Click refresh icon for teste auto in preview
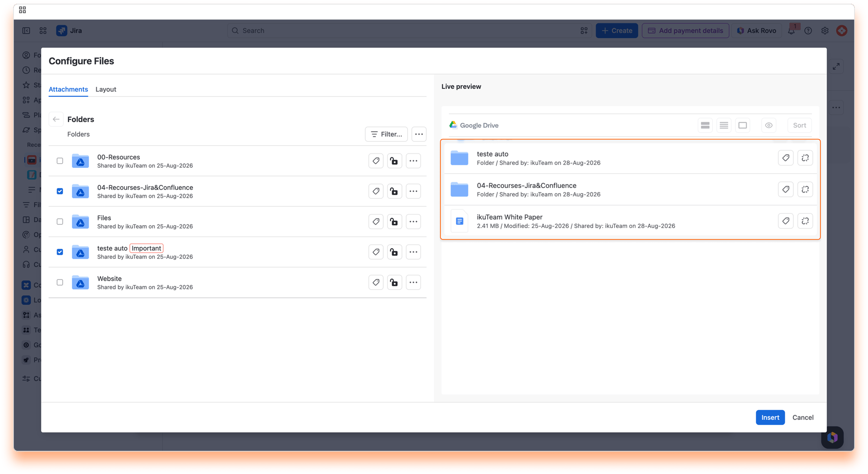This screenshot has width=868, height=474. [x=805, y=158]
